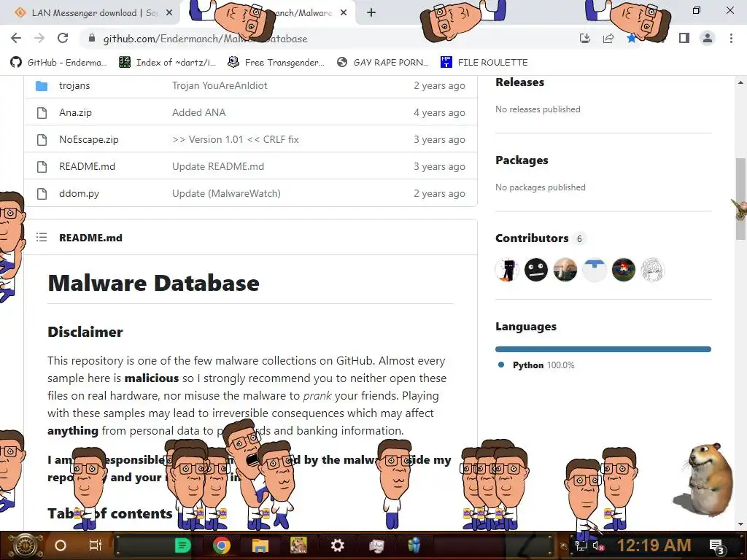Click file icon beside Ana.zip
Image resolution: width=747 pixels, height=560 pixels.
click(42, 113)
